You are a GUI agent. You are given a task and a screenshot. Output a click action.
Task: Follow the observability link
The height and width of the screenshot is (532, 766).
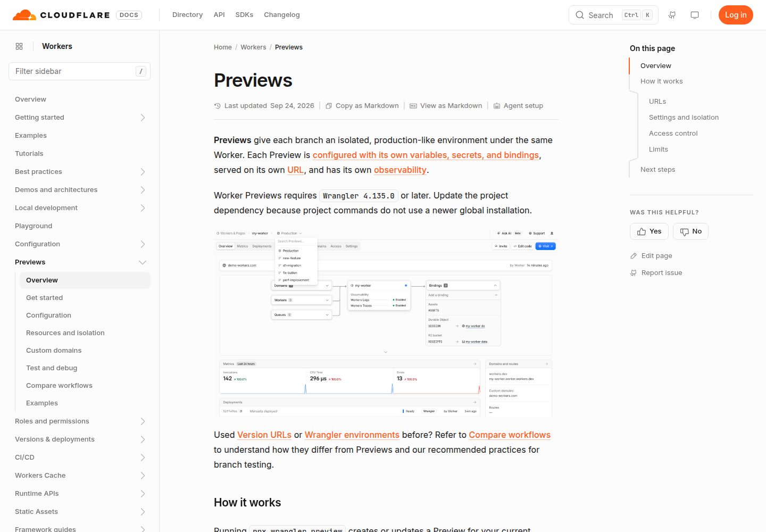(400, 170)
